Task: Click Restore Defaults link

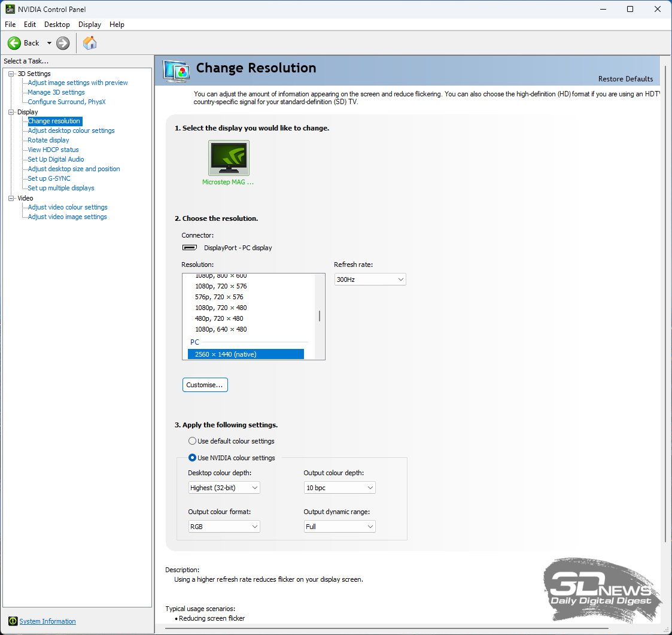Action: (625, 79)
